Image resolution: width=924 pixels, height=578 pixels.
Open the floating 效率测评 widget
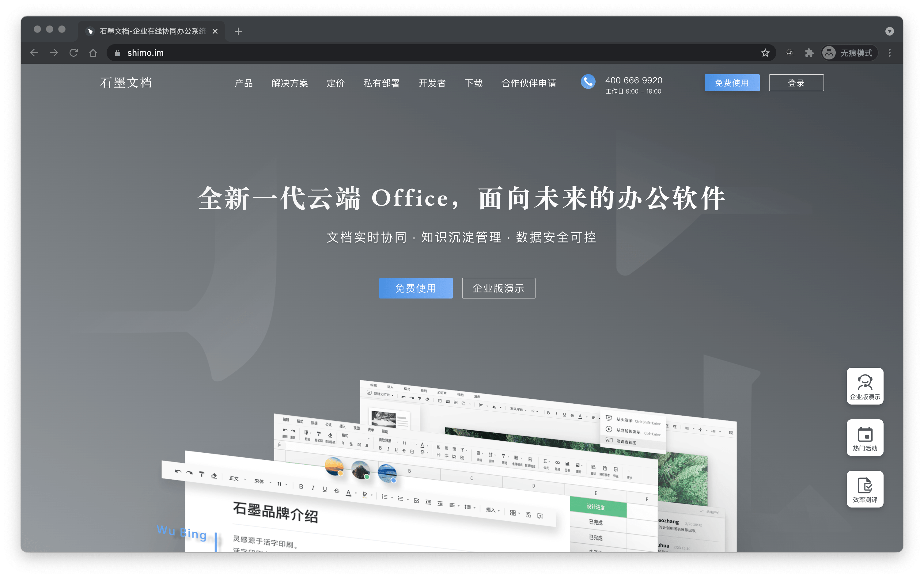865,489
